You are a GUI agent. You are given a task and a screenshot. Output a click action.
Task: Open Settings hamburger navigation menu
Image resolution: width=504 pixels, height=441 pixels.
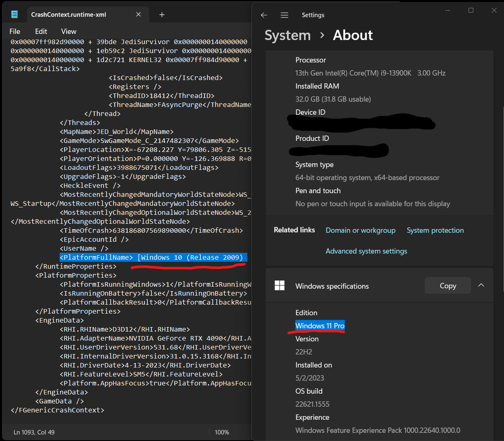284,15
